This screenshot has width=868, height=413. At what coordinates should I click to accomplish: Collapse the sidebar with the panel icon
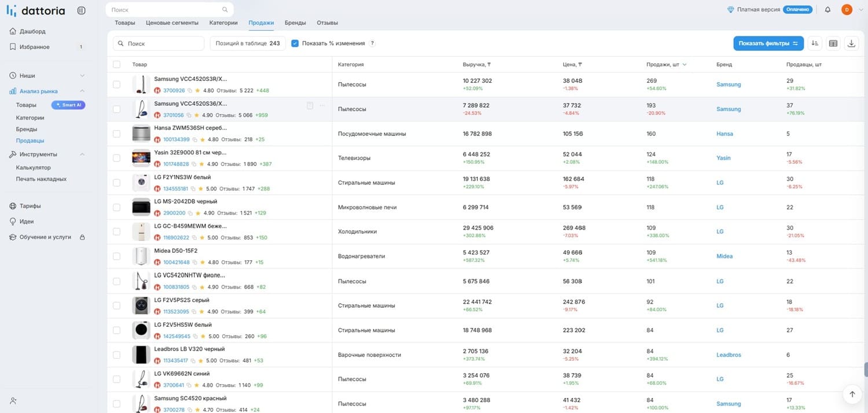(x=81, y=10)
